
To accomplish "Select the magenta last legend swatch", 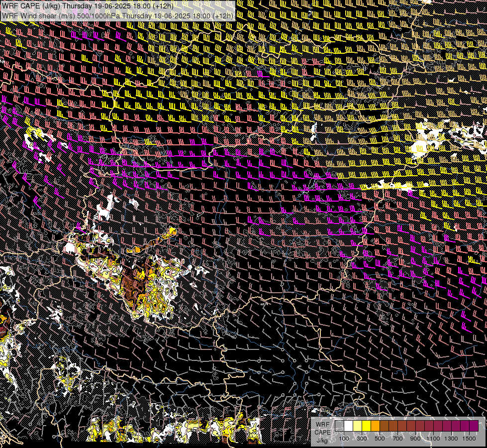I will pos(474,426).
